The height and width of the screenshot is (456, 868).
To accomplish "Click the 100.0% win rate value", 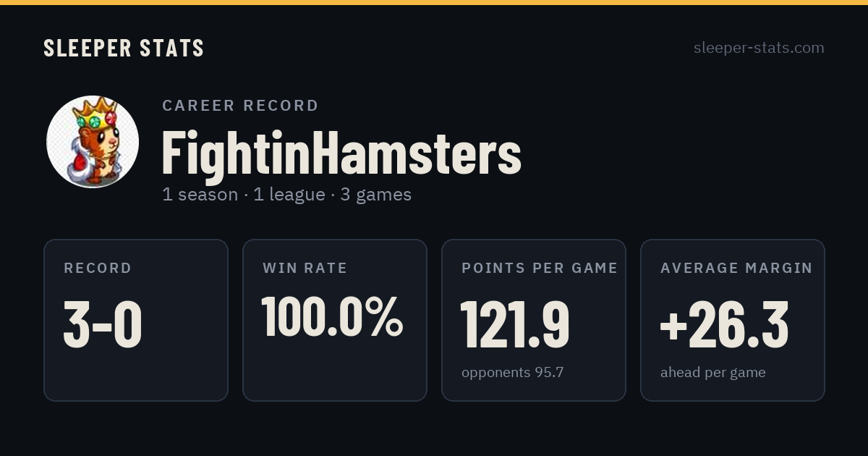I will tap(332, 316).
